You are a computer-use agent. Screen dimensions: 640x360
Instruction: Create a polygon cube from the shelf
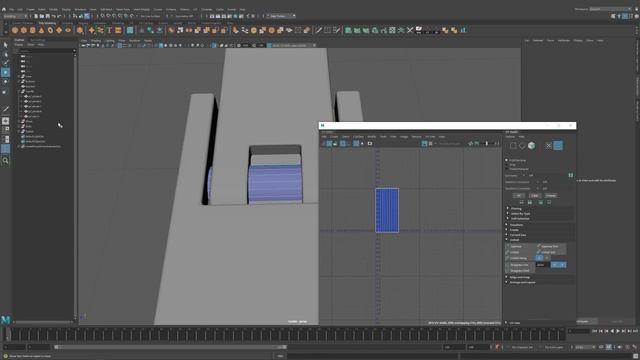coord(24,30)
